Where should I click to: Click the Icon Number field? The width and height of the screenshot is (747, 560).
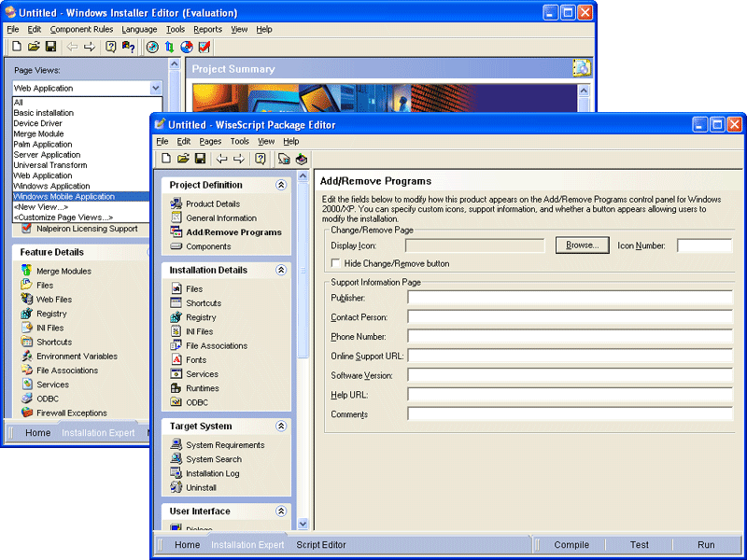pyautogui.click(x=705, y=245)
